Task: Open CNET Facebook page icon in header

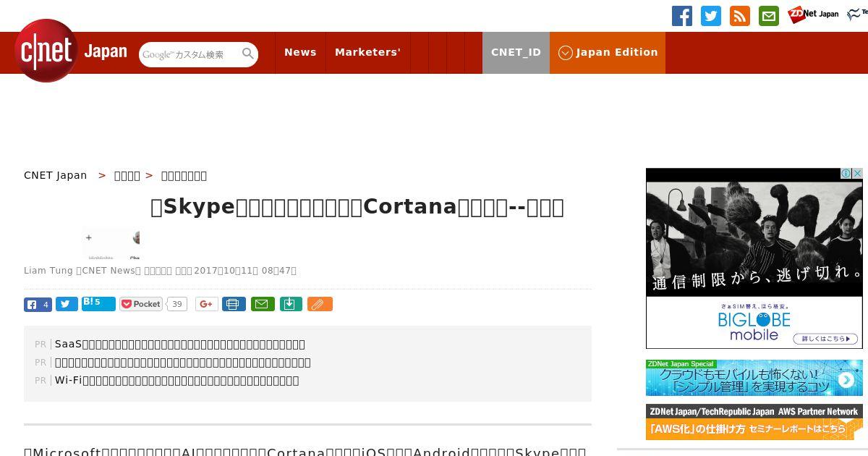Action: click(682, 16)
